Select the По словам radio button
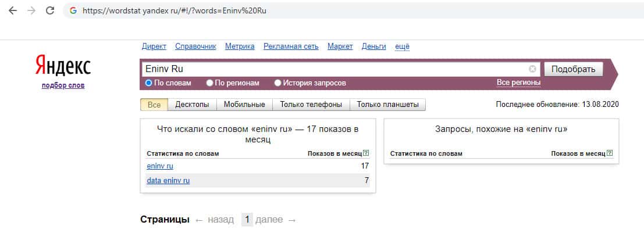This screenshot has width=644, height=247. click(x=148, y=83)
